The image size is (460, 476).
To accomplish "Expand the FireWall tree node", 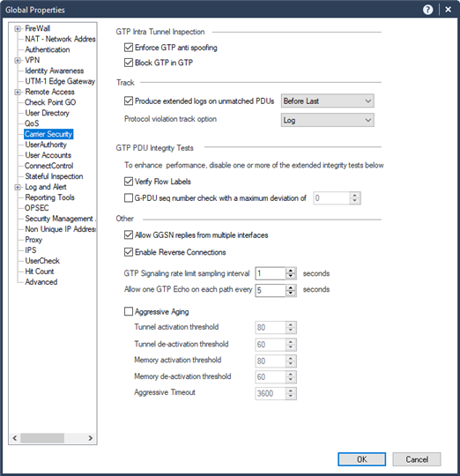I will (18, 28).
